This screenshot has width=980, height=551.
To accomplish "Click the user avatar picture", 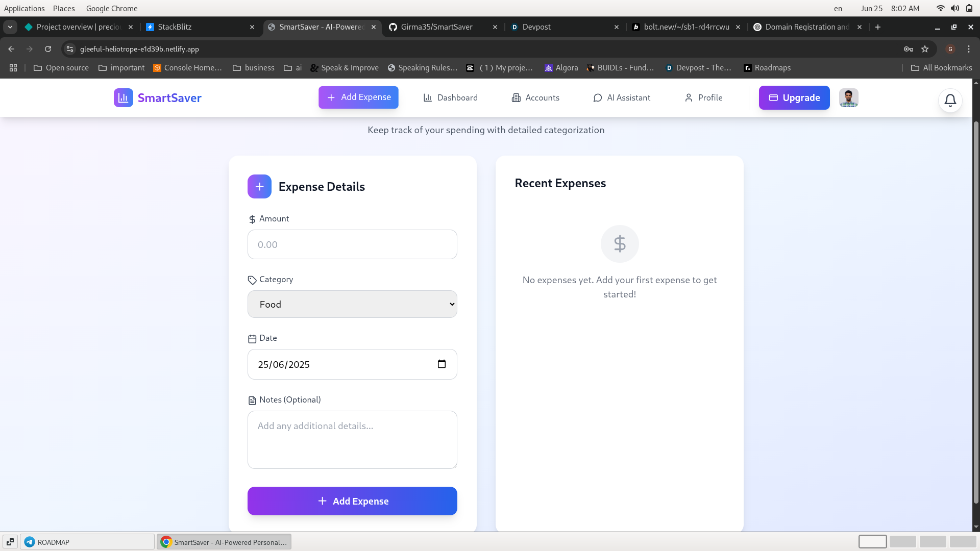I will pyautogui.click(x=848, y=97).
